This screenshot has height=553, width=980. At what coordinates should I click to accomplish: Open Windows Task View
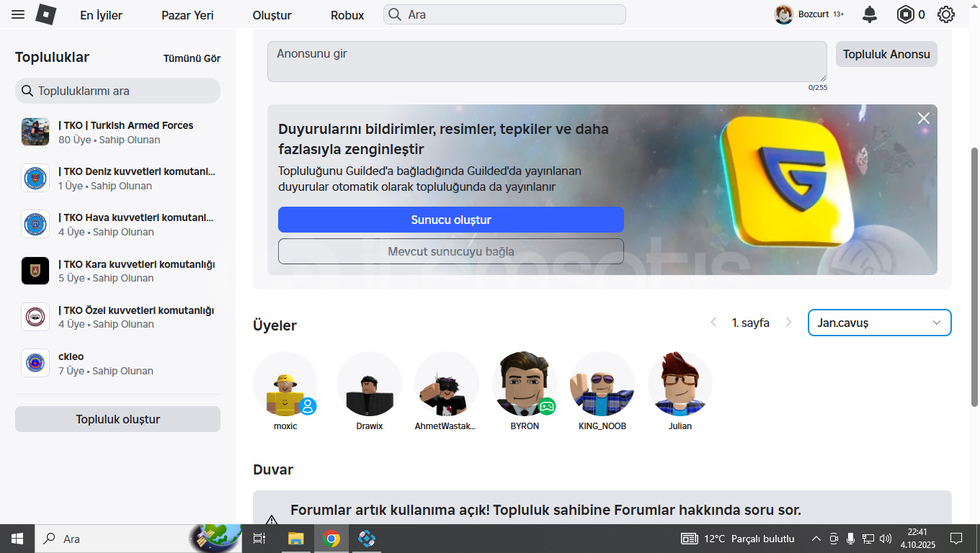click(259, 539)
